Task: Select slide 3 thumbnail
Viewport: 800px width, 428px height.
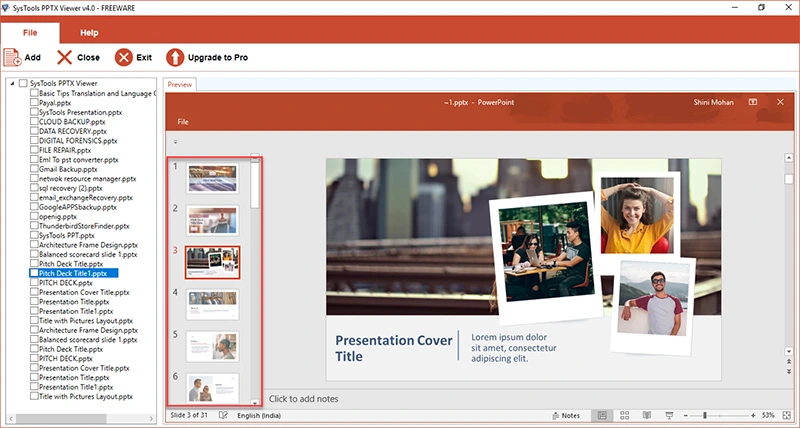Action: click(212, 262)
